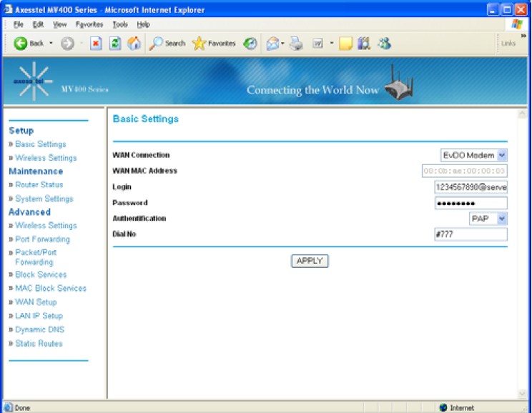This screenshot has height=413, width=532.
Task: Open the Back history dropdown arrow
Action: (x=51, y=43)
